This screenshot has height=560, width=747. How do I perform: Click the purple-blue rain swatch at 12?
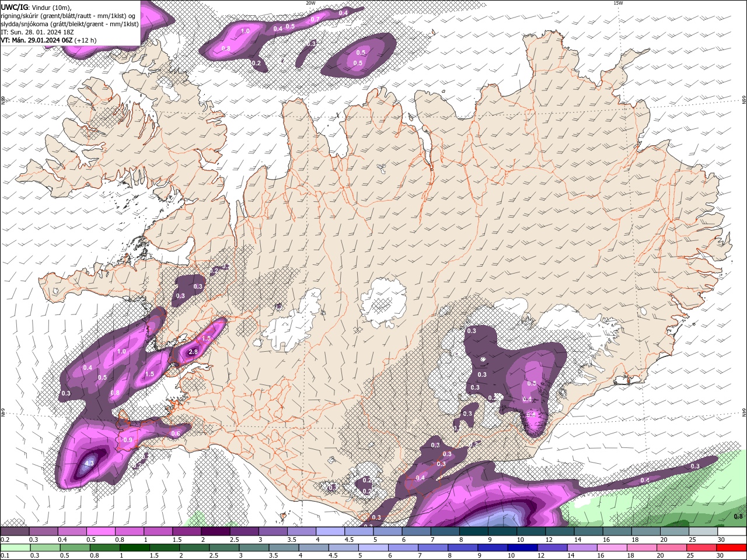point(552,548)
